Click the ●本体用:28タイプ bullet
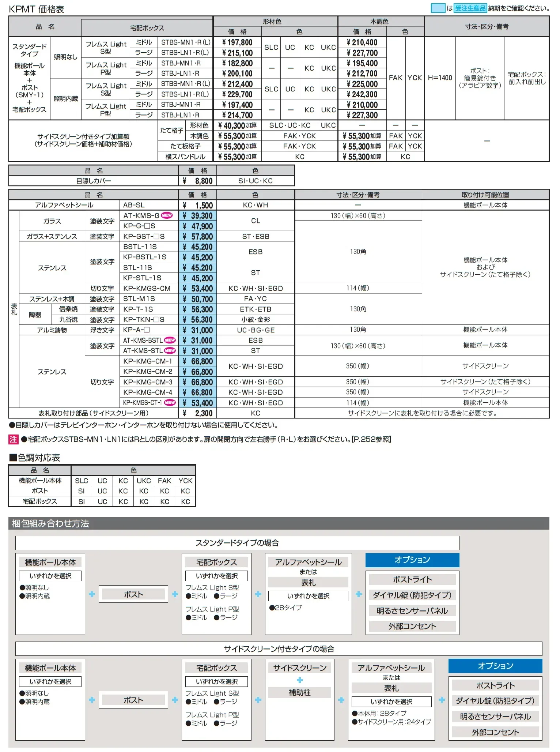560x752 pixels. pyautogui.click(x=379, y=713)
